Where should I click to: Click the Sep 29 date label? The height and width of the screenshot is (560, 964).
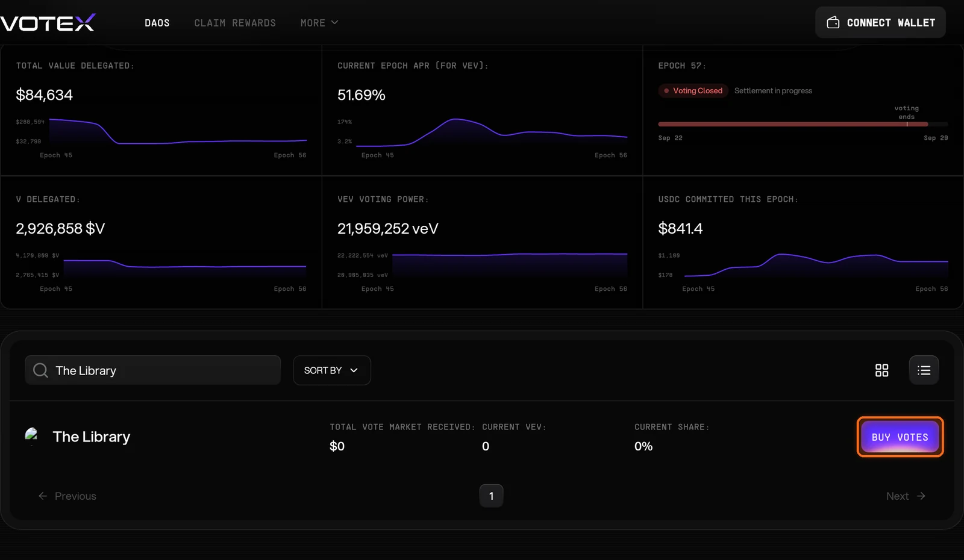(936, 138)
